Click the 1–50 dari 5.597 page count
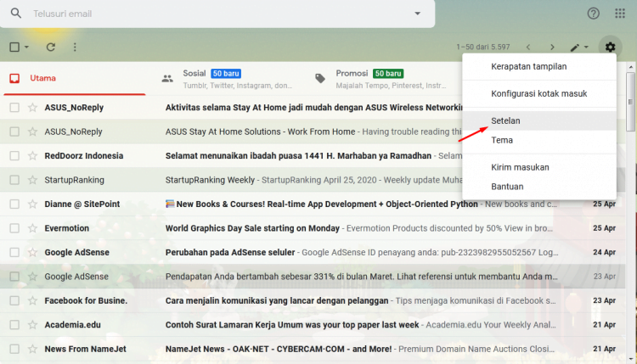The image size is (637, 364). click(483, 47)
